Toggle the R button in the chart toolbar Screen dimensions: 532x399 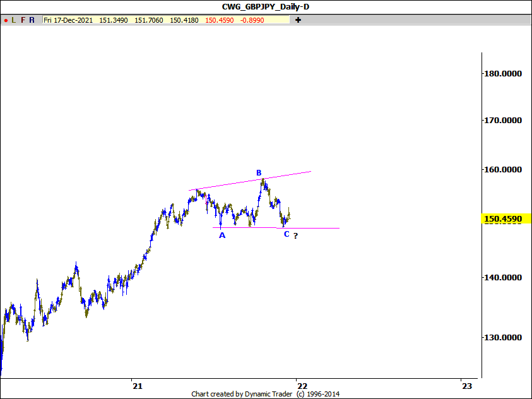tap(32, 20)
